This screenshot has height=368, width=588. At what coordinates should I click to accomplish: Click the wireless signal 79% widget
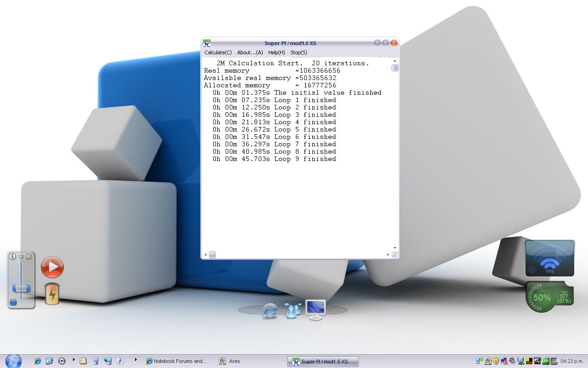[x=550, y=258]
